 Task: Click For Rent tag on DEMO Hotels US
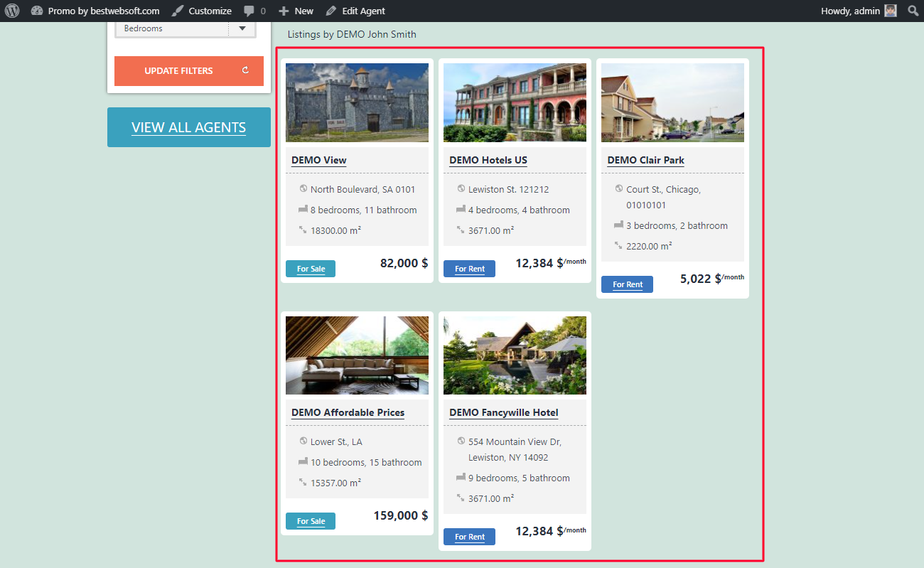[x=469, y=269]
